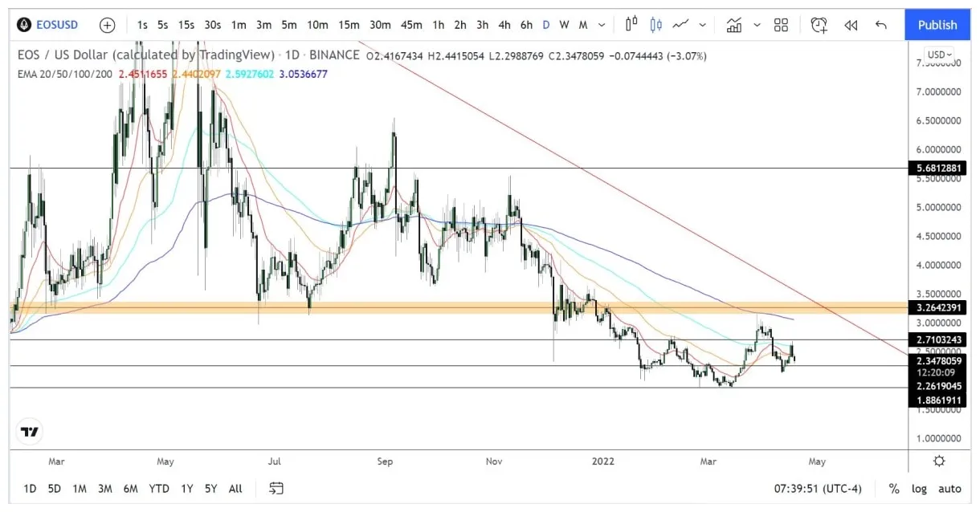
Task: Open the Indicators icon on the toolbar
Action: (733, 25)
